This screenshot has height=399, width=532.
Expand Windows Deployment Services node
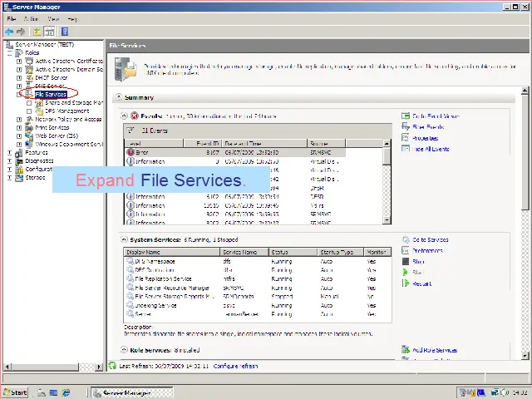[19, 145]
